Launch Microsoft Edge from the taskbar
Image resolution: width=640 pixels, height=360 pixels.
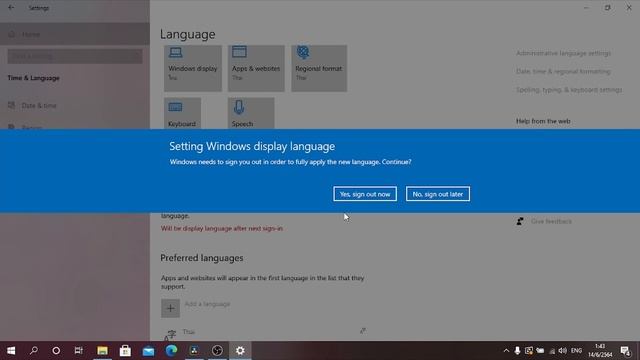171,351
